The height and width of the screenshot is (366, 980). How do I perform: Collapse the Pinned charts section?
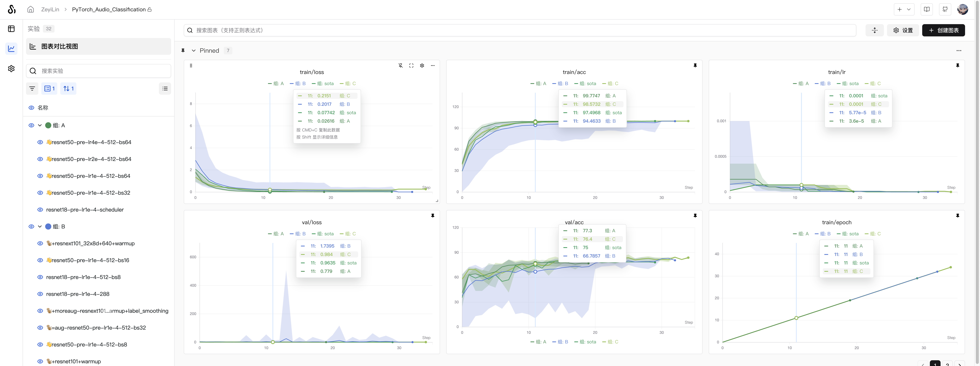[194, 51]
